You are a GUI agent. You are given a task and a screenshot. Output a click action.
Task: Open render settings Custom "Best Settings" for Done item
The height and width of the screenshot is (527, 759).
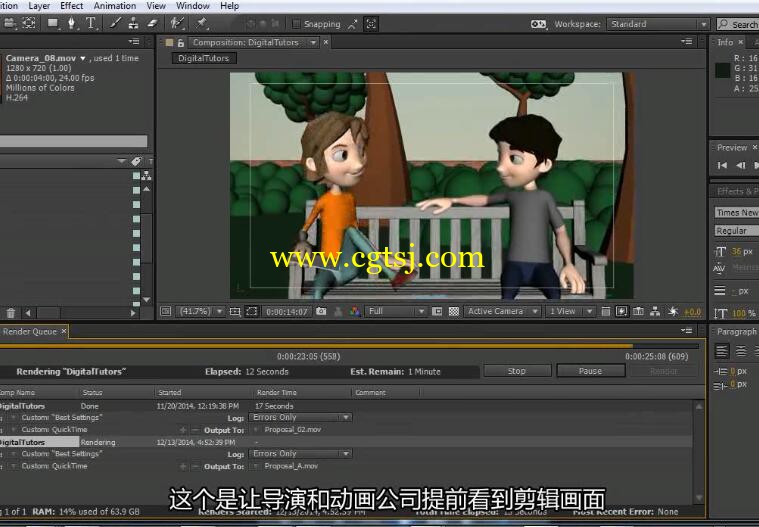tap(62, 417)
